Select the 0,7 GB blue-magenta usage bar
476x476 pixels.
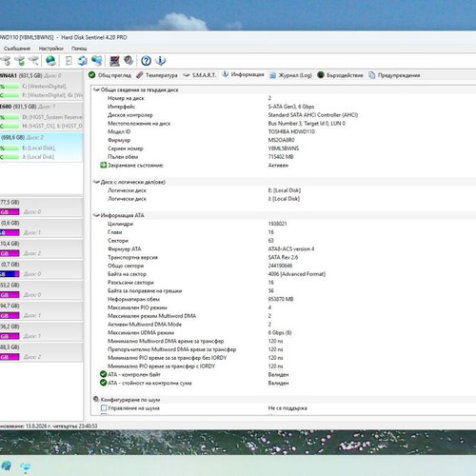tap(10, 274)
